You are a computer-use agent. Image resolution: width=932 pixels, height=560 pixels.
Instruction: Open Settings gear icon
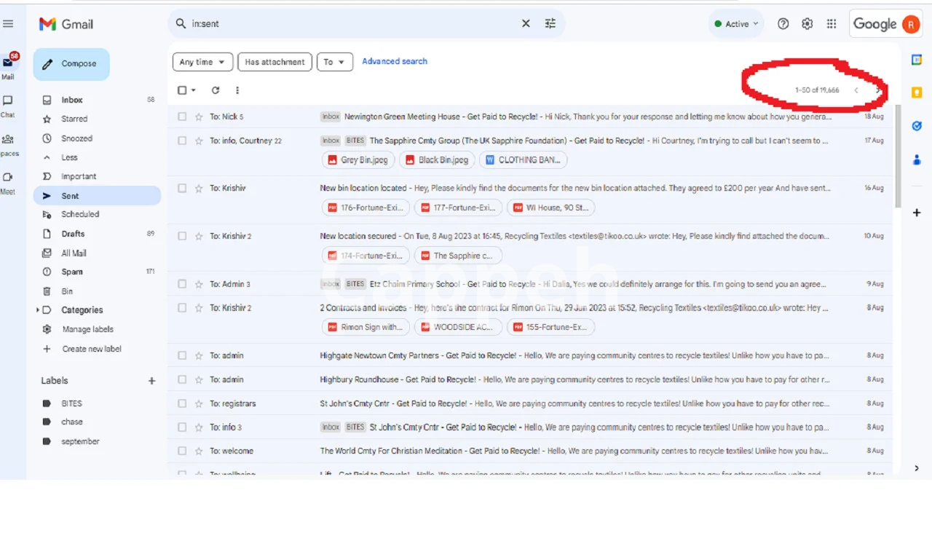807,24
